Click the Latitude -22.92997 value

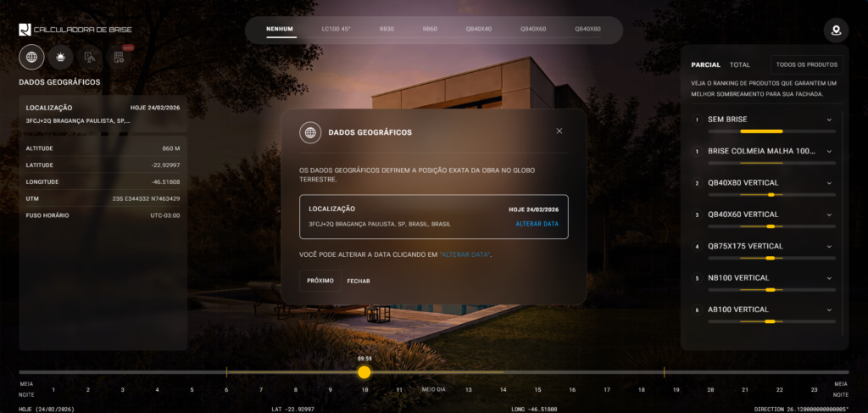tap(165, 165)
